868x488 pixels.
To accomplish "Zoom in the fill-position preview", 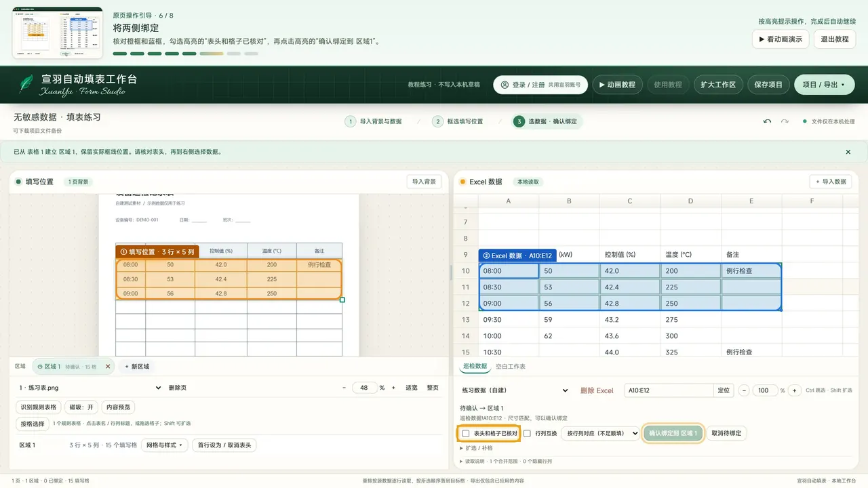I will pyautogui.click(x=392, y=388).
